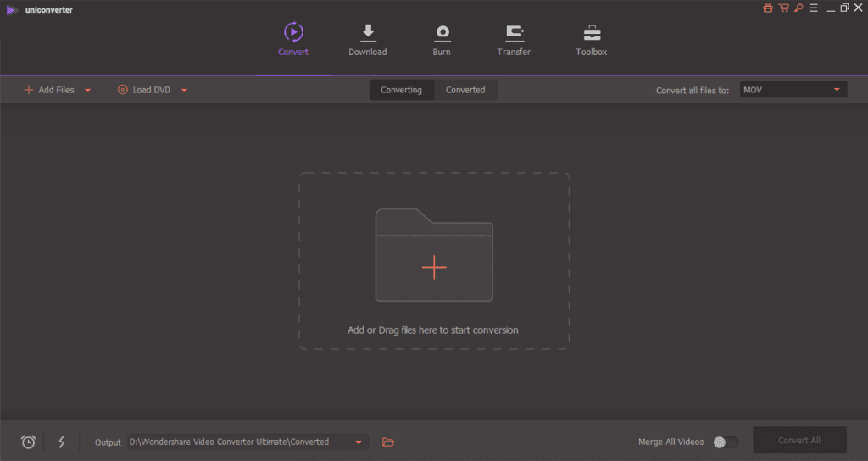Select the Converting tab
This screenshot has height=461, width=868.
click(x=401, y=90)
